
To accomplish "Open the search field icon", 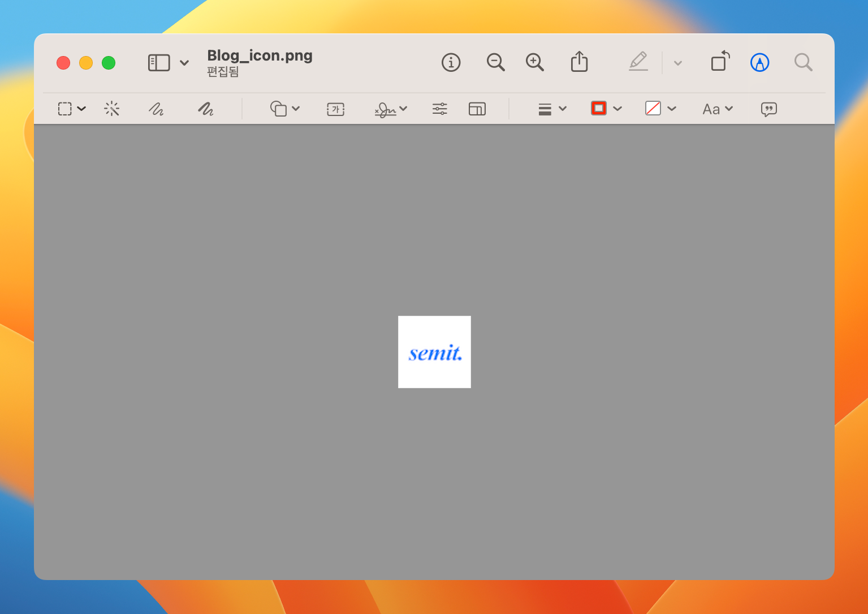I will [803, 62].
